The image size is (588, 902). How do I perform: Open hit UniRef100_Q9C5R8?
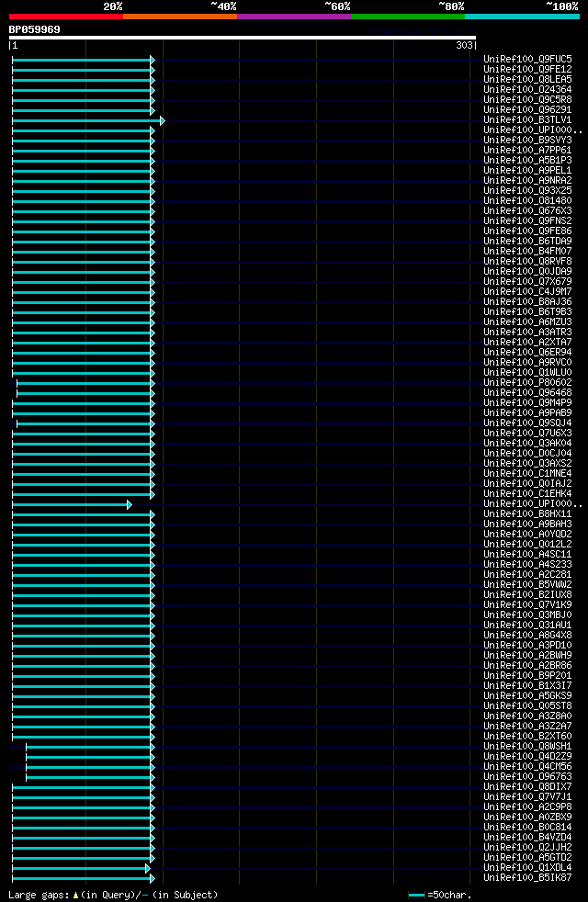pyautogui.click(x=527, y=100)
